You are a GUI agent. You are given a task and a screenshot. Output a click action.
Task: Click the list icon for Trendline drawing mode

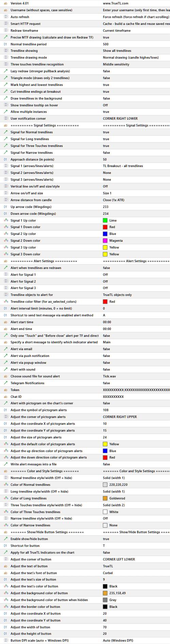coord(5,58)
